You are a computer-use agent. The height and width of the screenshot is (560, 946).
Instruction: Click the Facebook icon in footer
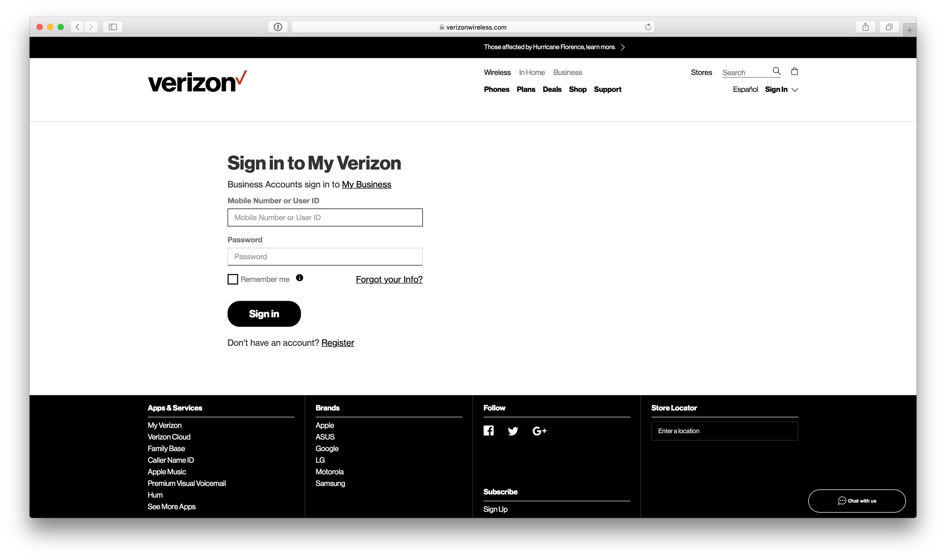[489, 430]
